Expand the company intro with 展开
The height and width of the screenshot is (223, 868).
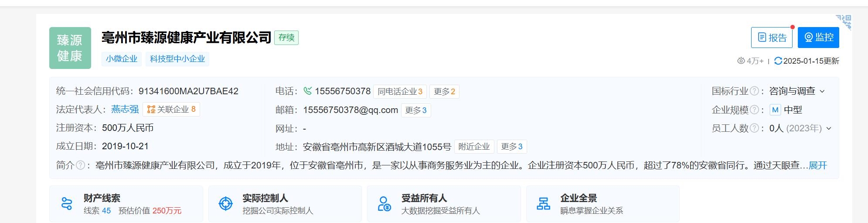pyautogui.click(x=818, y=165)
